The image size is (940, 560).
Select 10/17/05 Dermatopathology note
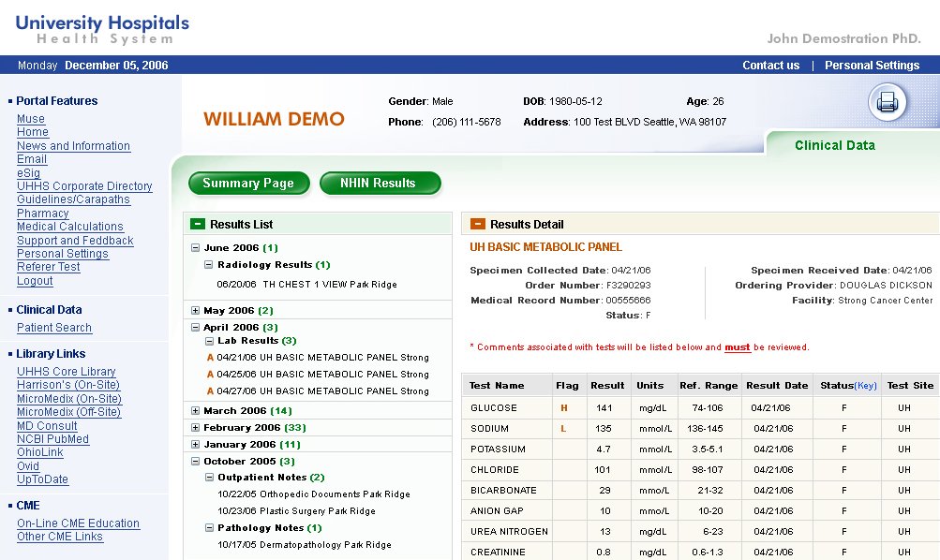(x=305, y=544)
